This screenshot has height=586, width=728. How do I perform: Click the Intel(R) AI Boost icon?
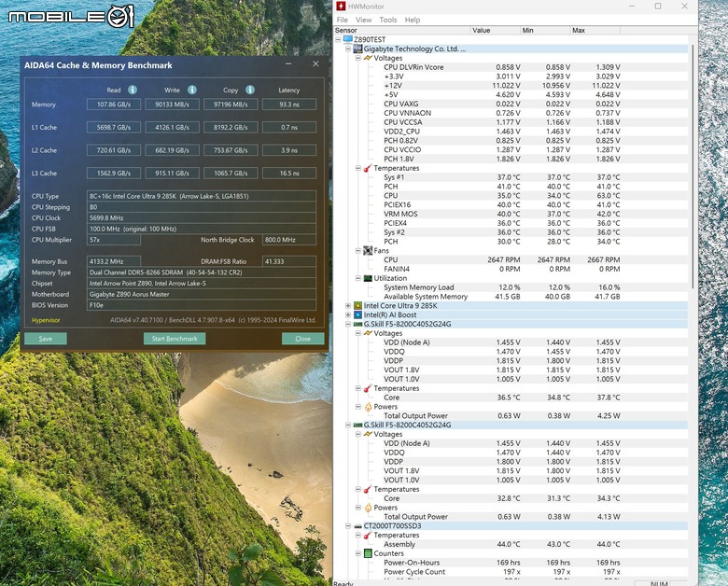[x=358, y=314]
